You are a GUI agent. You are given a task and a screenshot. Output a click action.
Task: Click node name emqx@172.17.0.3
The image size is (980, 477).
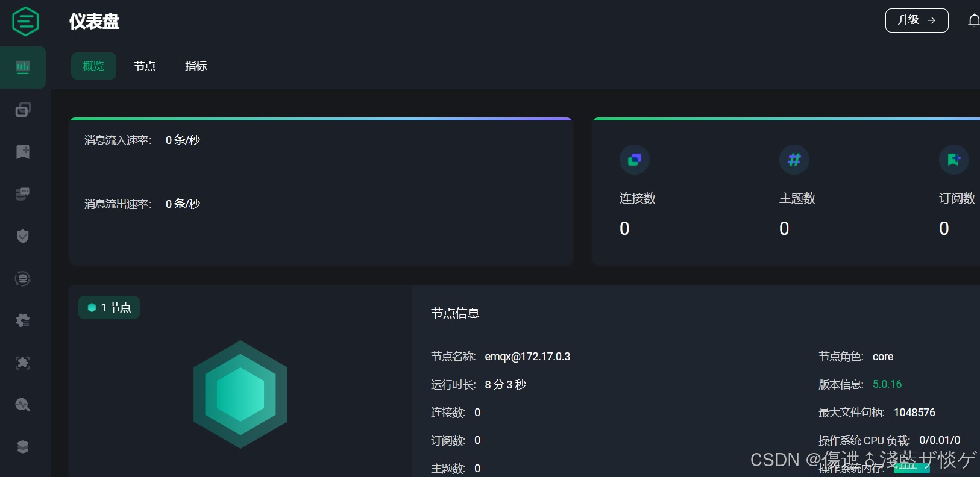[527, 357]
